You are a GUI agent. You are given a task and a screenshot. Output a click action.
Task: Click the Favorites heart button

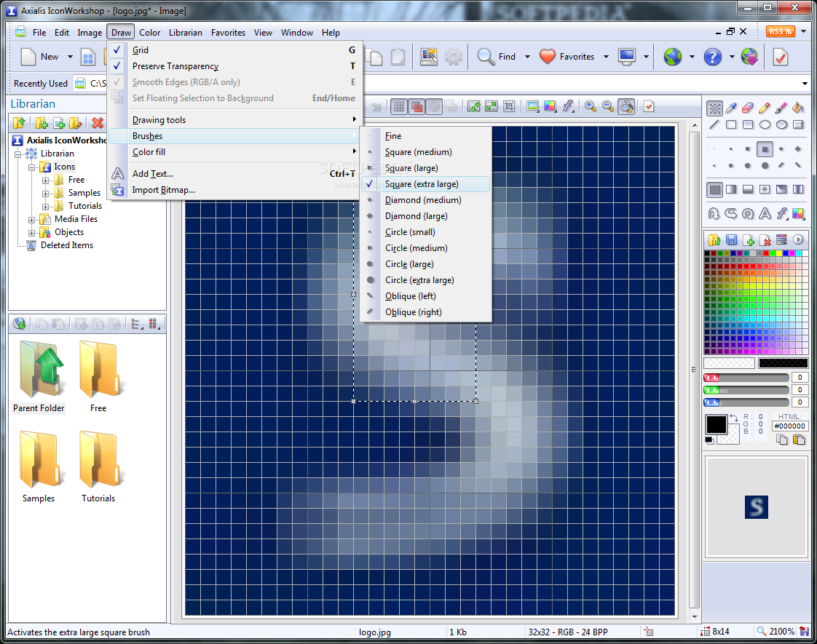coord(567,56)
